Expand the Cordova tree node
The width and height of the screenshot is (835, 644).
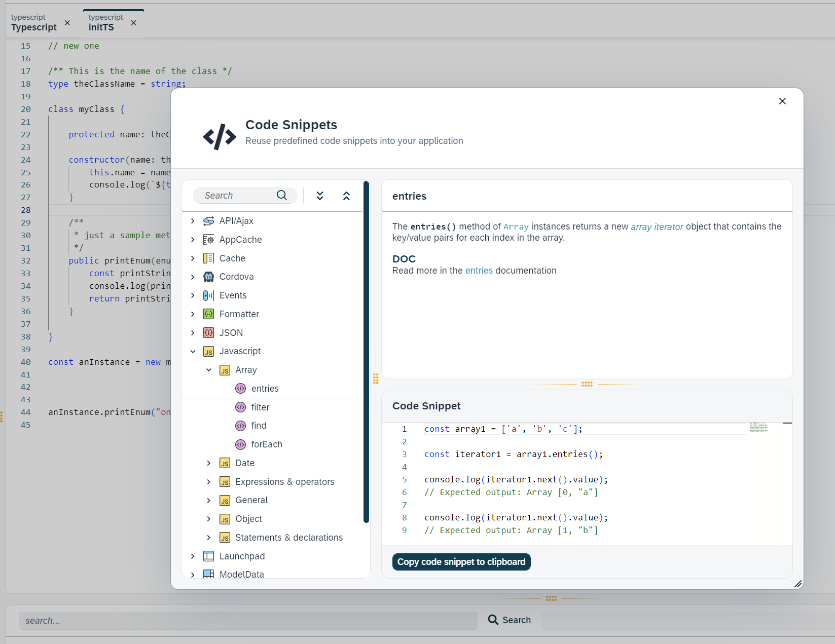click(193, 277)
